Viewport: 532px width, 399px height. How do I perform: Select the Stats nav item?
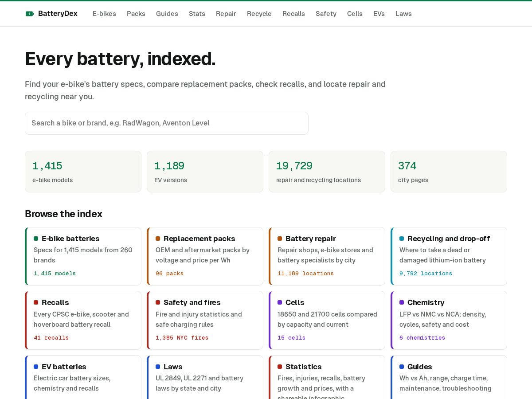[x=197, y=14]
